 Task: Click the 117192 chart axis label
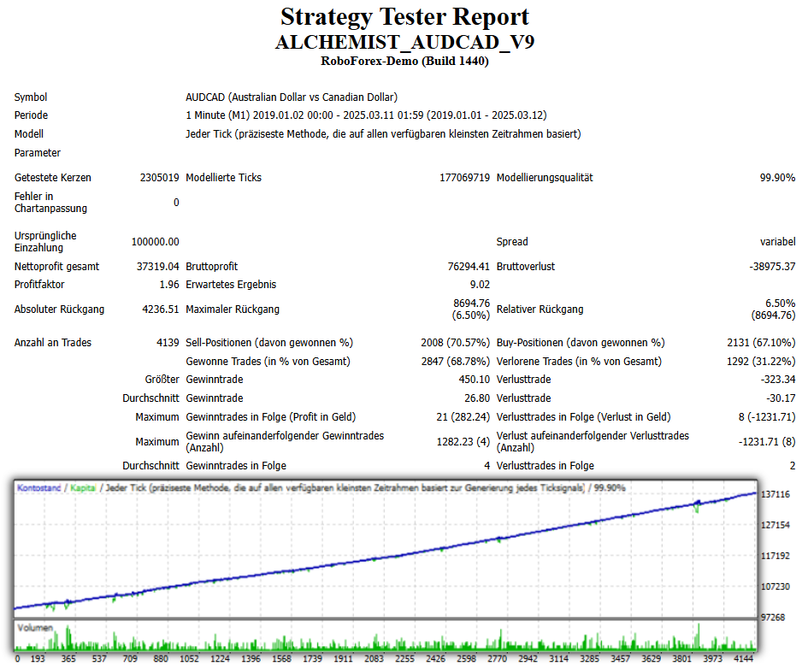[x=775, y=556]
